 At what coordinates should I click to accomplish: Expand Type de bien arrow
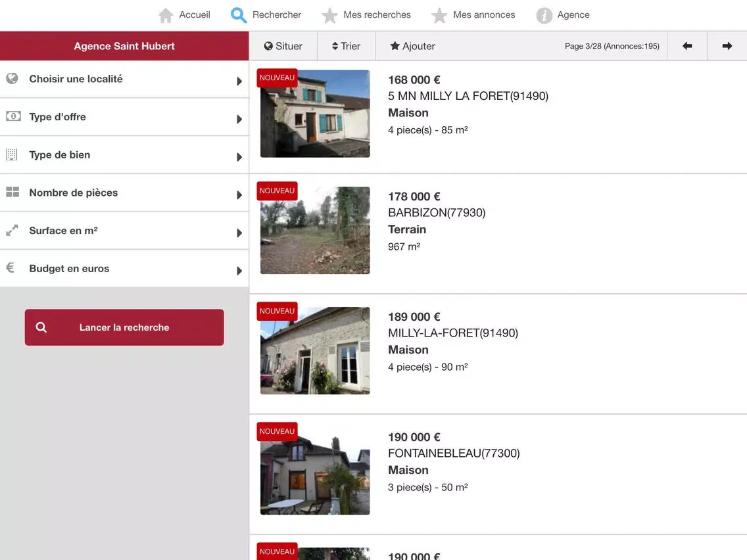click(x=239, y=157)
